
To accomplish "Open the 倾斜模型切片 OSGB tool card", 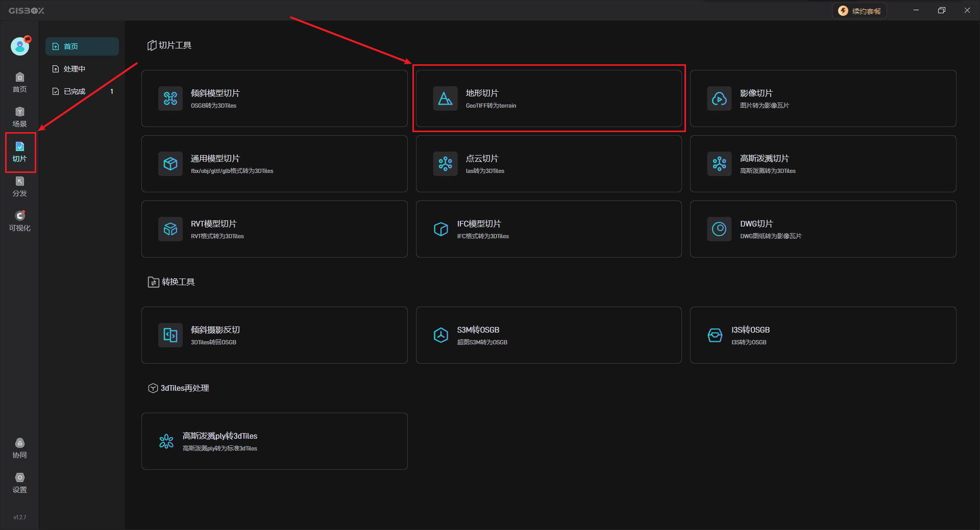I will pos(274,98).
